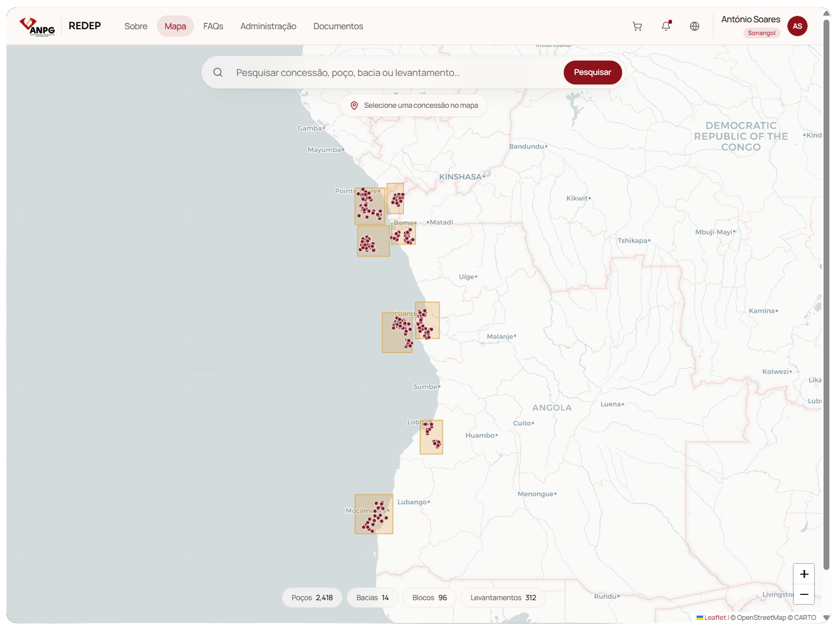840x631 pixels.
Task: Click the Lubango city label
Action: pos(412,502)
